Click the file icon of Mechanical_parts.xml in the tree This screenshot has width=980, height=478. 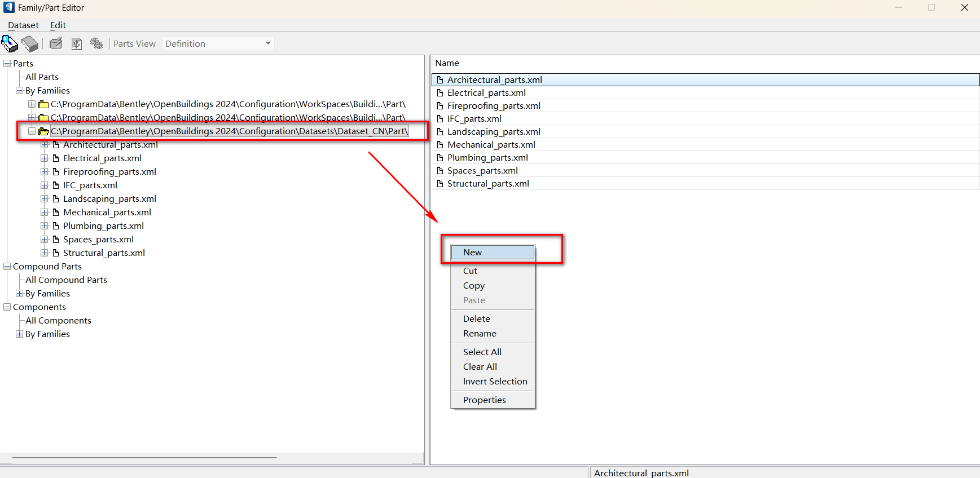(56, 213)
